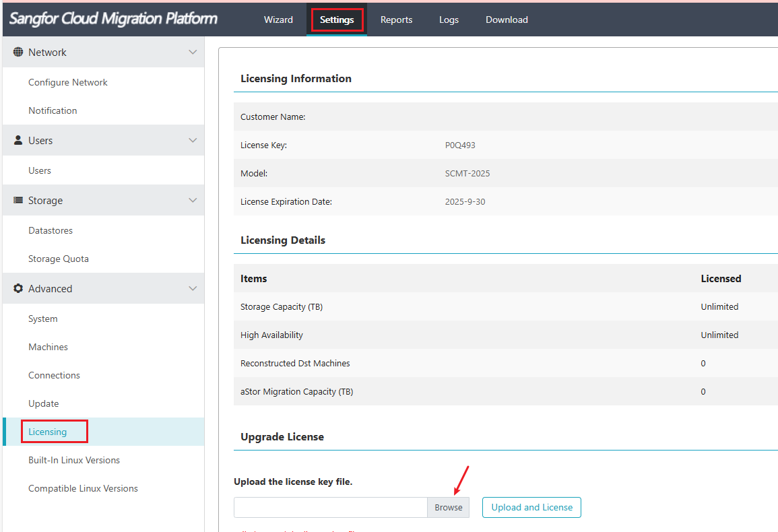The height and width of the screenshot is (532, 778).
Task: Open Compatible Linux Versions
Action: 83,489
